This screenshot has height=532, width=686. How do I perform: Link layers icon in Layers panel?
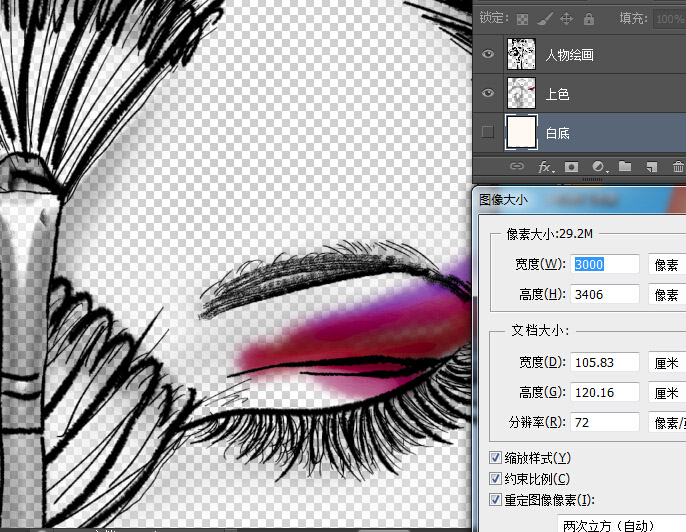(517, 166)
